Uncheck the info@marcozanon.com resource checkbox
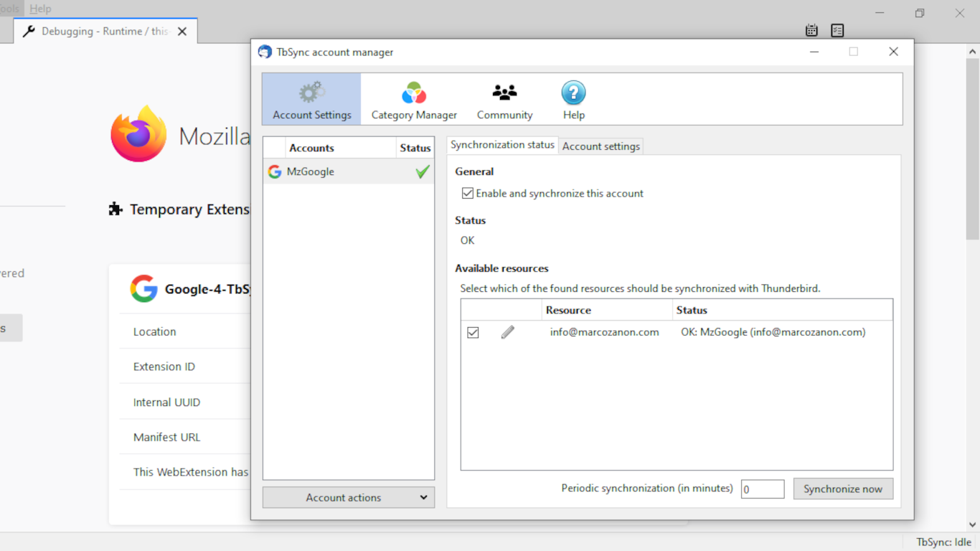 (473, 332)
